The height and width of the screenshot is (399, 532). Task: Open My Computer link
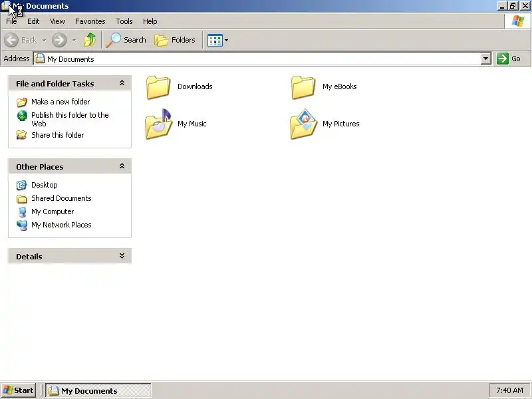pyautogui.click(x=53, y=211)
